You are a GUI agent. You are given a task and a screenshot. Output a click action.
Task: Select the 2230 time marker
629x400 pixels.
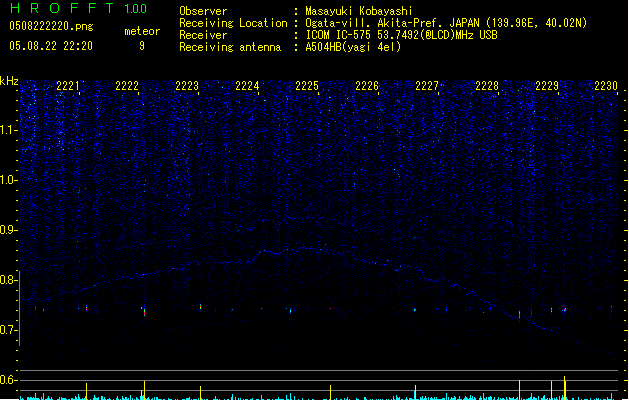[x=606, y=87]
